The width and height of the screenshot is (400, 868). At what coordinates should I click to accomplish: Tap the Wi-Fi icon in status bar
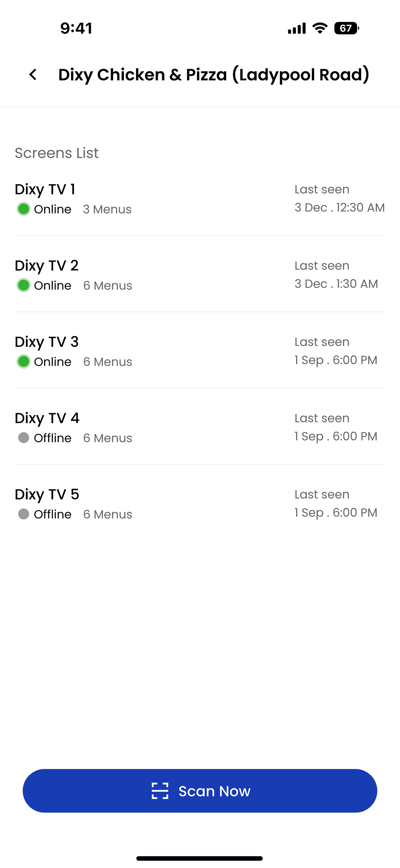(x=320, y=28)
